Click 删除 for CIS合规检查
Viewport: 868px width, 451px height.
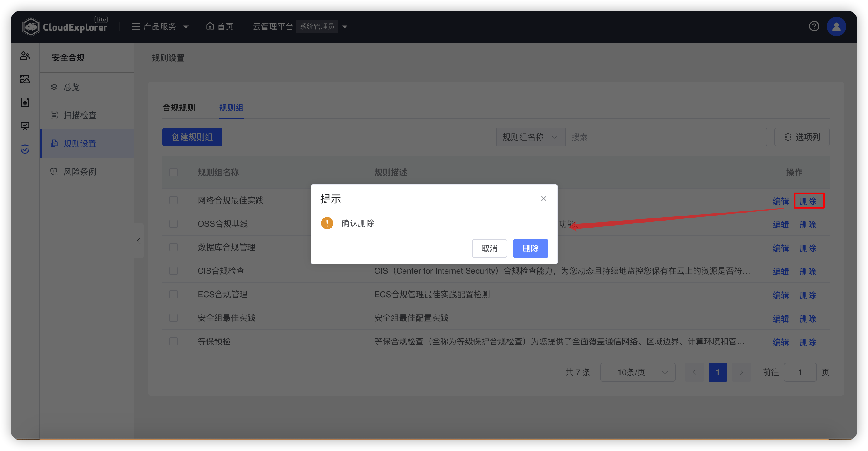(808, 272)
